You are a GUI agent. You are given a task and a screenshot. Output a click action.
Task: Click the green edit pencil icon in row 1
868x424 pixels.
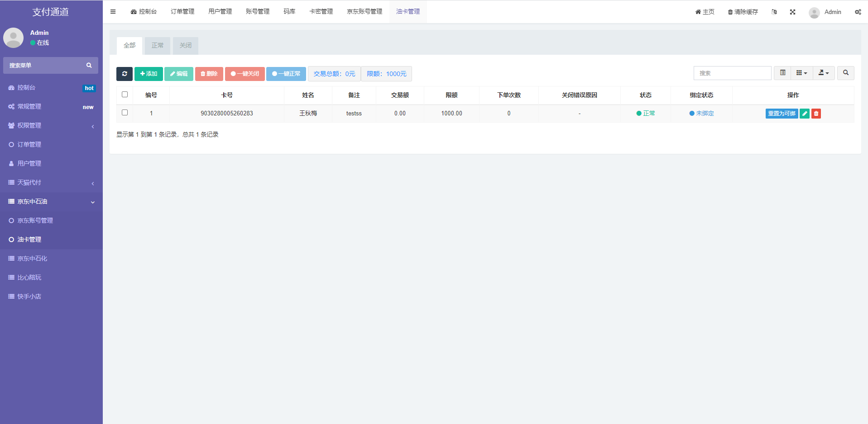[x=805, y=114]
